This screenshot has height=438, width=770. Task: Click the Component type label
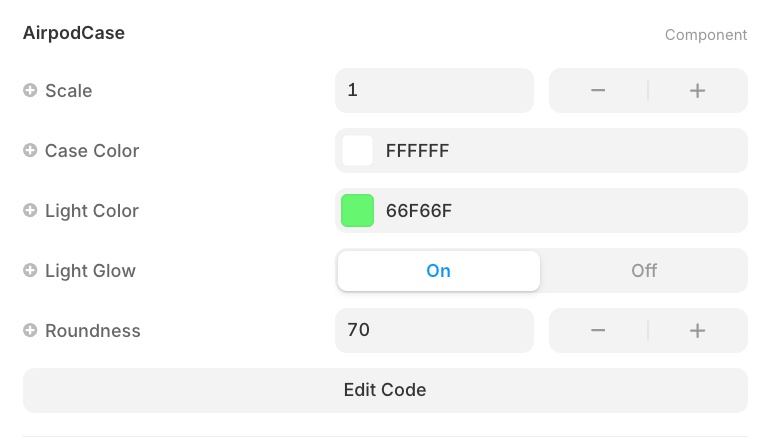coord(706,35)
